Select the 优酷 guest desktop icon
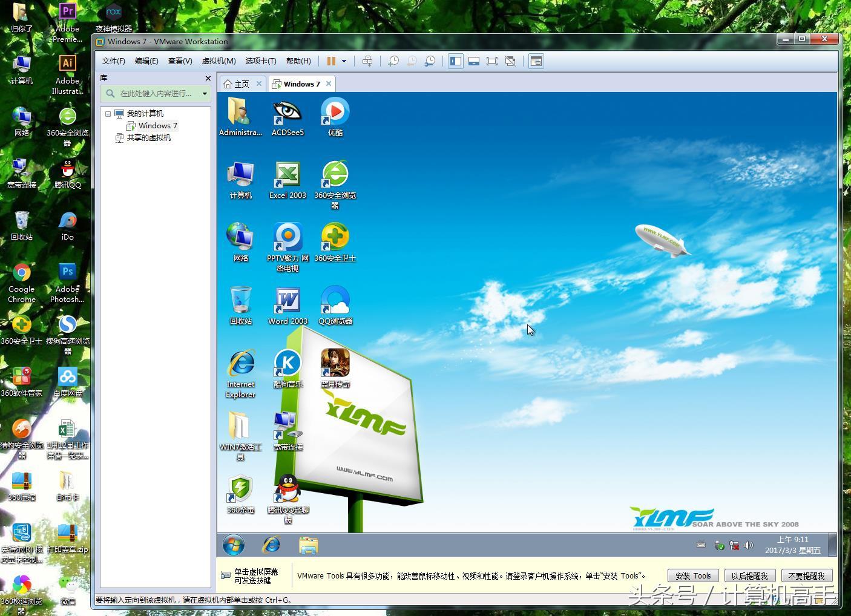 335,117
